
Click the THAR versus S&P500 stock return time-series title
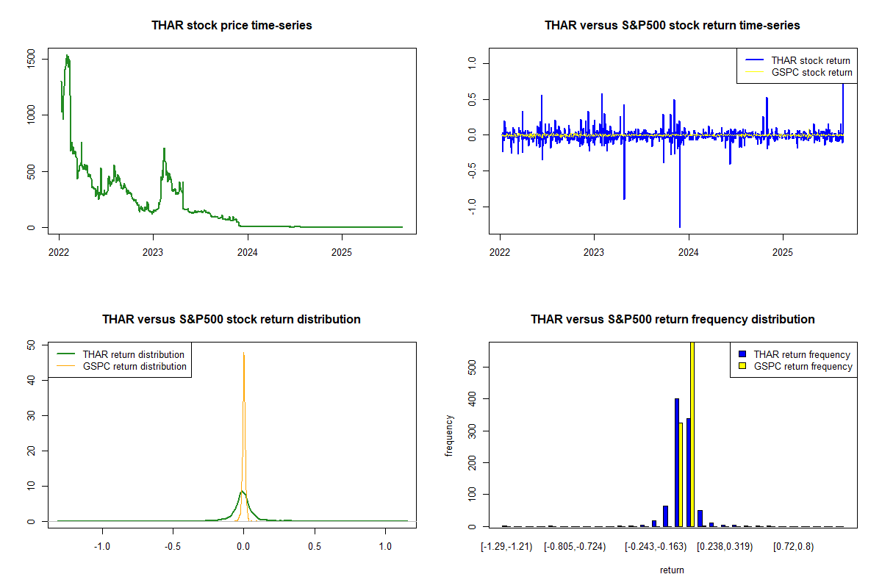point(672,26)
